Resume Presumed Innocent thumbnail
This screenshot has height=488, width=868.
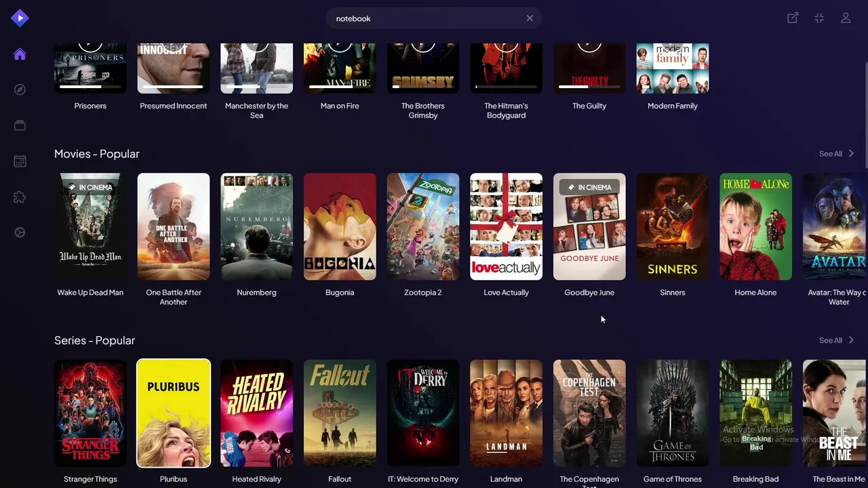point(174,68)
